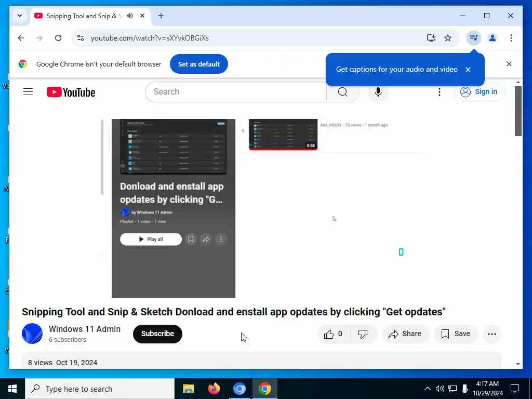Click the YouTube Search field

236,91
